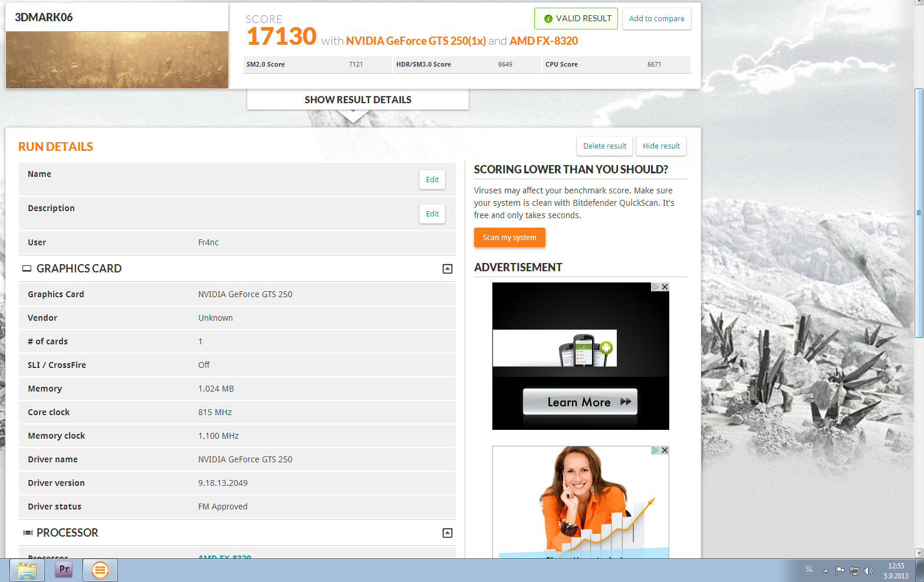The width and height of the screenshot is (924, 582).
Task: Collapse the Graphics Card section icon
Action: click(x=448, y=269)
